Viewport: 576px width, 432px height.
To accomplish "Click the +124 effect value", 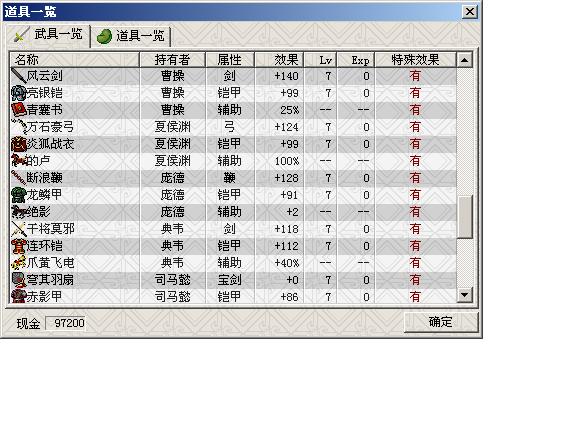I will click(x=287, y=127).
